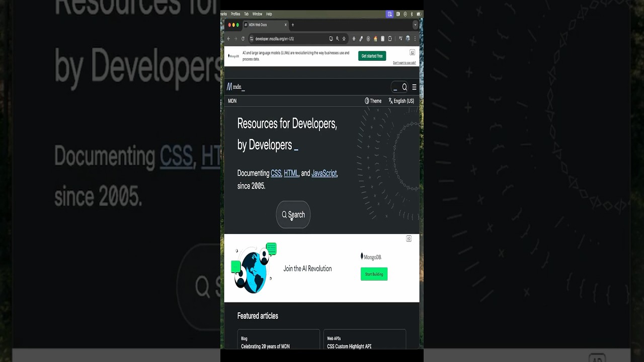Screen dimensions: 644x362
Task: Click the bug extension icon
Action: click(x=354, y=39)
